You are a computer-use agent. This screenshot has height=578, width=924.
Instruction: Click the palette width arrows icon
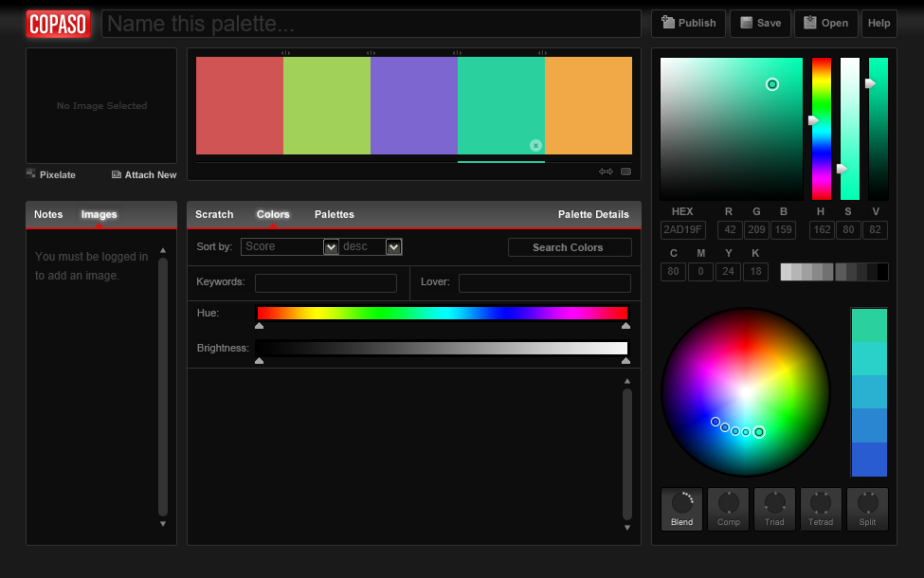click(606, 172)
